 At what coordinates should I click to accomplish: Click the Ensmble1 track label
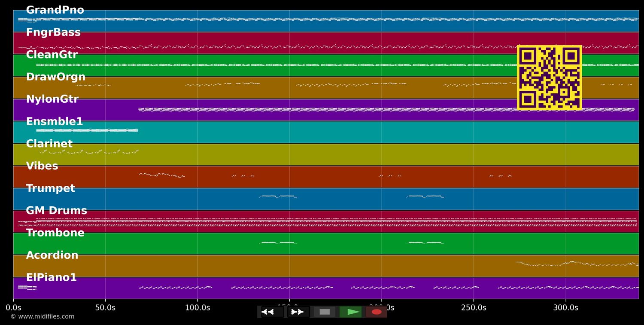coord(55,122)
